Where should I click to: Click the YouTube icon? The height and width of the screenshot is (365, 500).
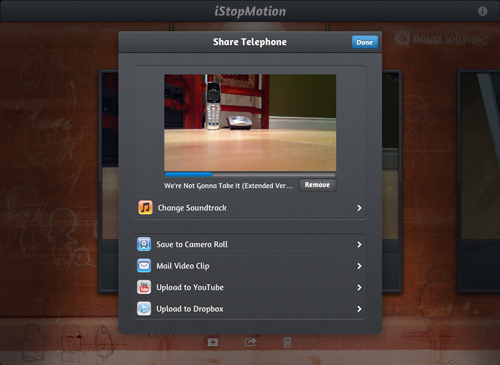(x=144, y=287)
